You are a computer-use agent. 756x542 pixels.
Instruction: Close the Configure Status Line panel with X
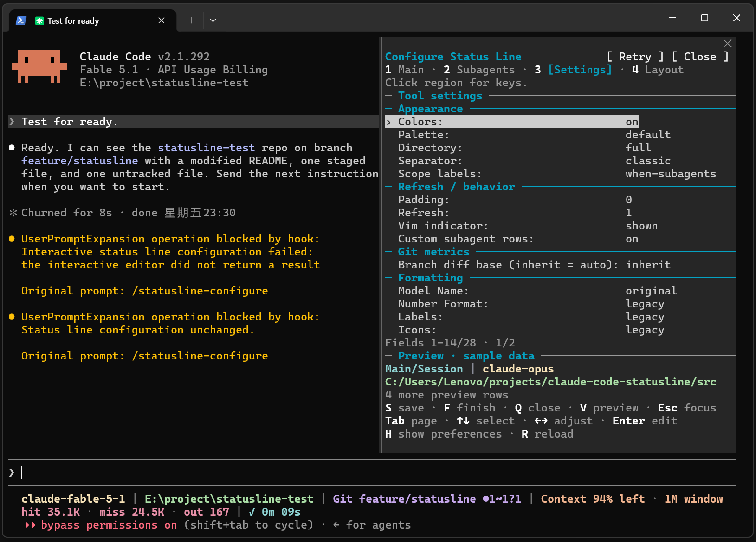pyautogui.click(x=728, y=43)
